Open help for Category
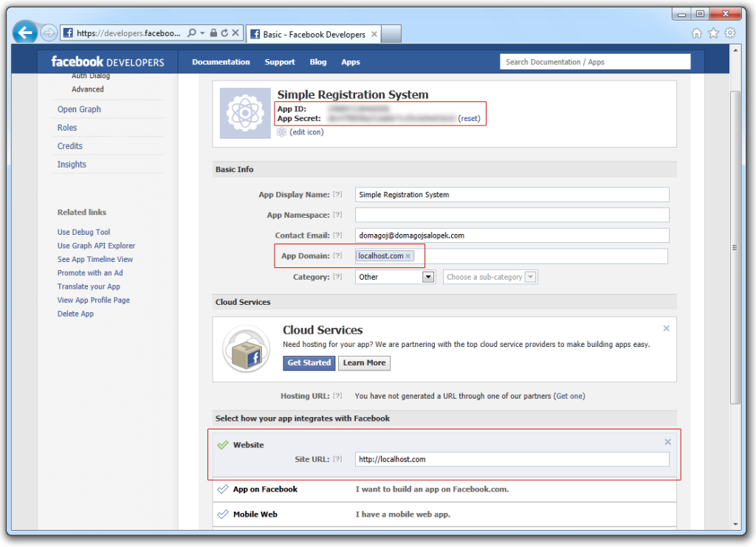This screenshot has width=756, height=547. 337,277
